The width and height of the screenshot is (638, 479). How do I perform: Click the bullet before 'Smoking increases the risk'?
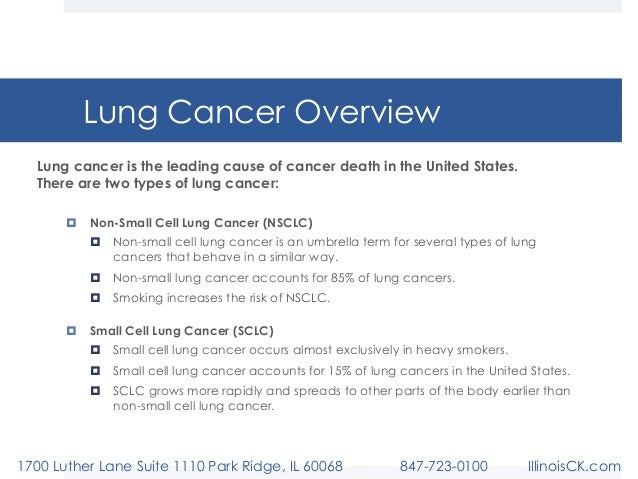96,298
